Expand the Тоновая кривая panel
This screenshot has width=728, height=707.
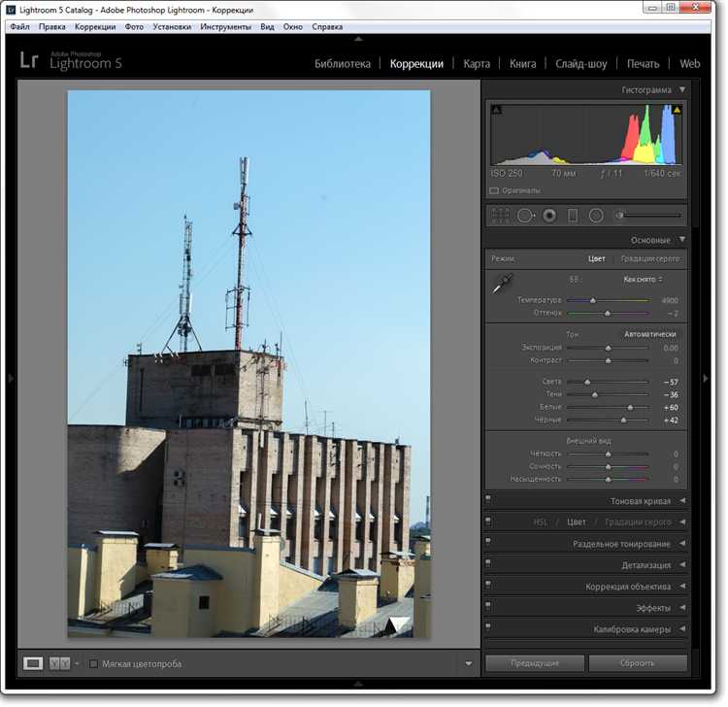point(682,501)
